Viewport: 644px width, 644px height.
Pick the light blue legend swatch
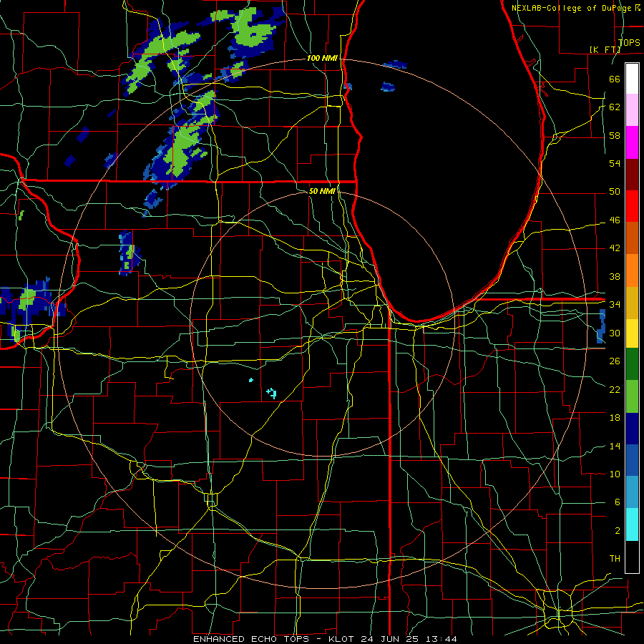click(632, 492)
